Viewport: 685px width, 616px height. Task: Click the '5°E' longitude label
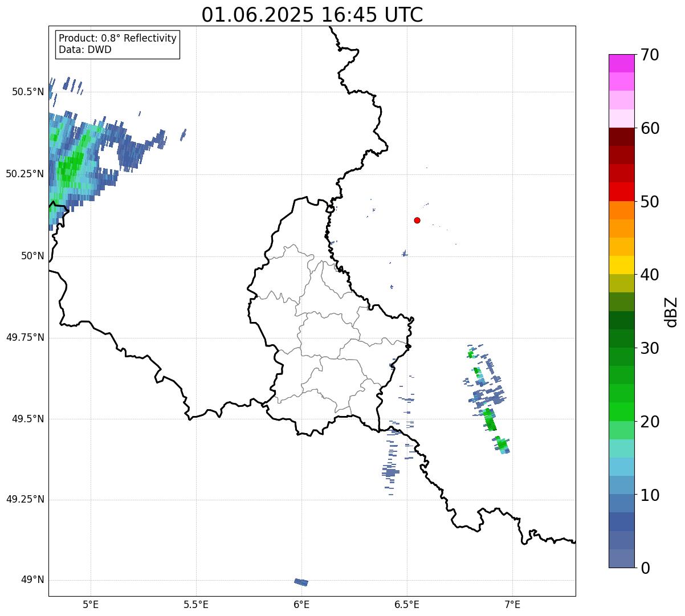pyautogui.click(x=91, y=604)
